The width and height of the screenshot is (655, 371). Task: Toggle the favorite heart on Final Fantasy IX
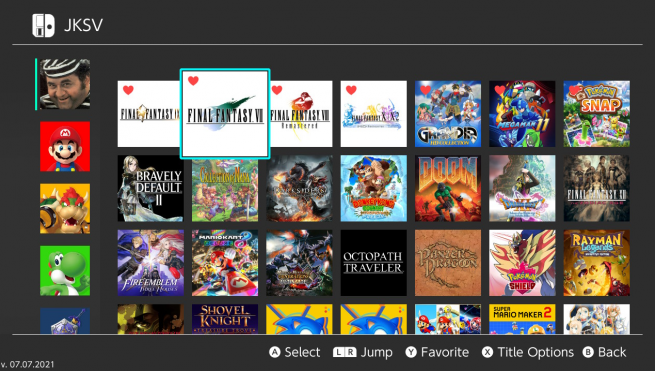pyautogui.click(x=128, y=90)
